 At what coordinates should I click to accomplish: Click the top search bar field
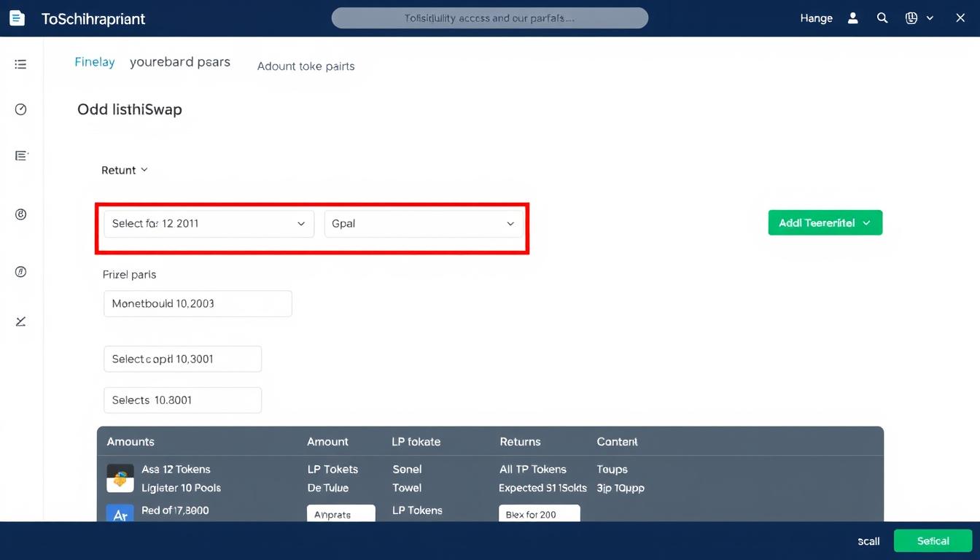click(490, 17)
